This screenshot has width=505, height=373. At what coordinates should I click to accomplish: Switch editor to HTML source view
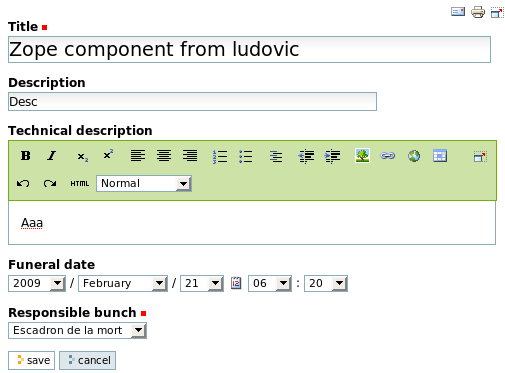pos(80,184)
